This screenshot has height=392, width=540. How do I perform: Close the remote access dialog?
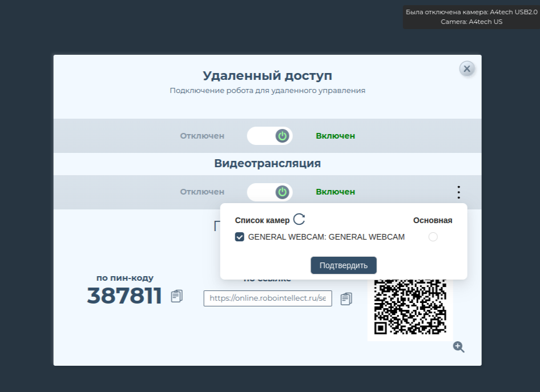click(467, 69)
